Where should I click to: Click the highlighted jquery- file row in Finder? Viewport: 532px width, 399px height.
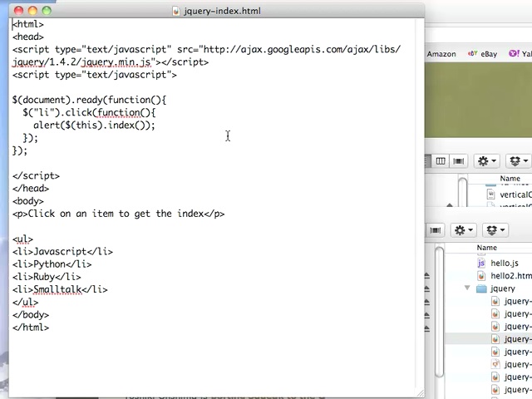(x=489, y=338)
